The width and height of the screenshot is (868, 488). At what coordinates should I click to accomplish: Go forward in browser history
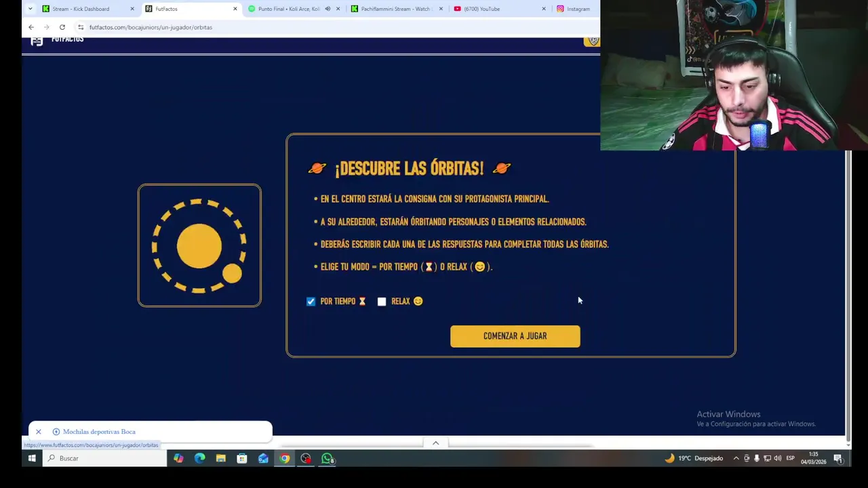(x=47, y=27)
